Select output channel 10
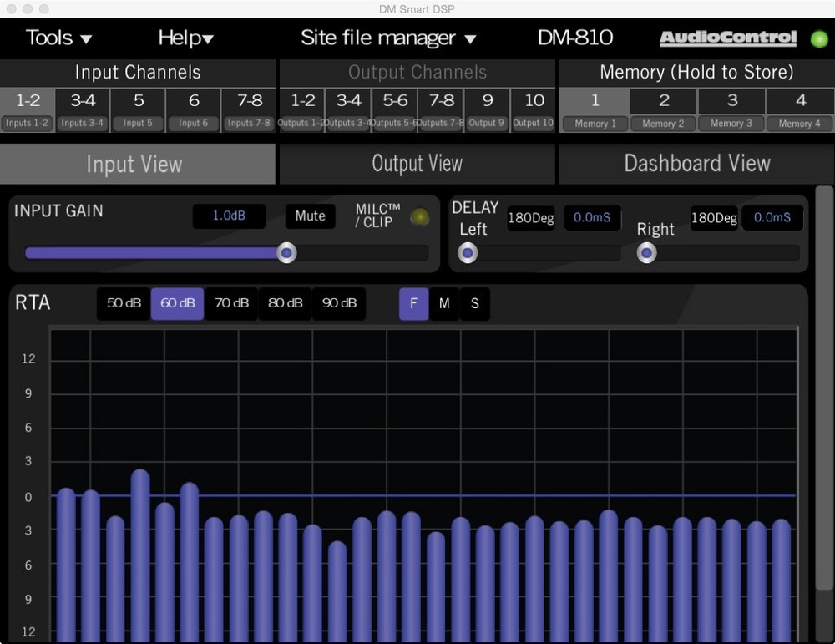Viewport: 835px width, 644px height. coord(533,110)
